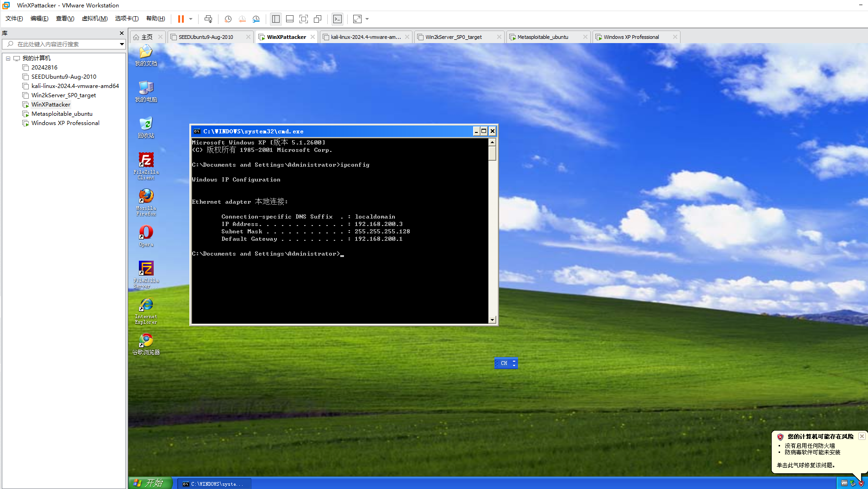This screenshot has height=489, width=868.
Task: Select the FileZilla Server desktop icon
Action: 146,274
